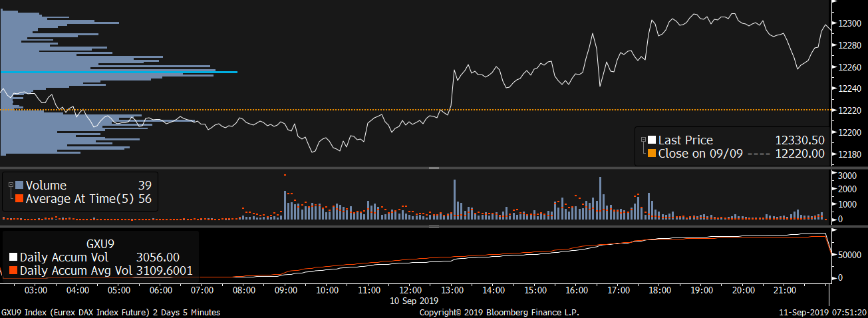Click the Daily Accum Vol value 3056.00
This screenshot has width=868, height=318.
point(156,257)
